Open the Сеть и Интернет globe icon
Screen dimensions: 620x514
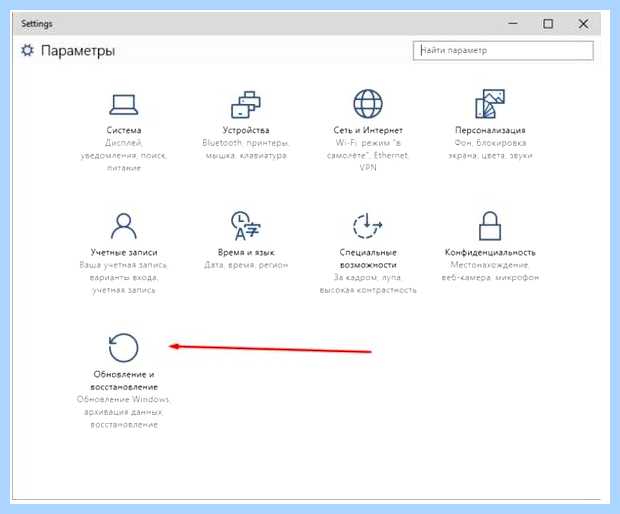[368, 104]
